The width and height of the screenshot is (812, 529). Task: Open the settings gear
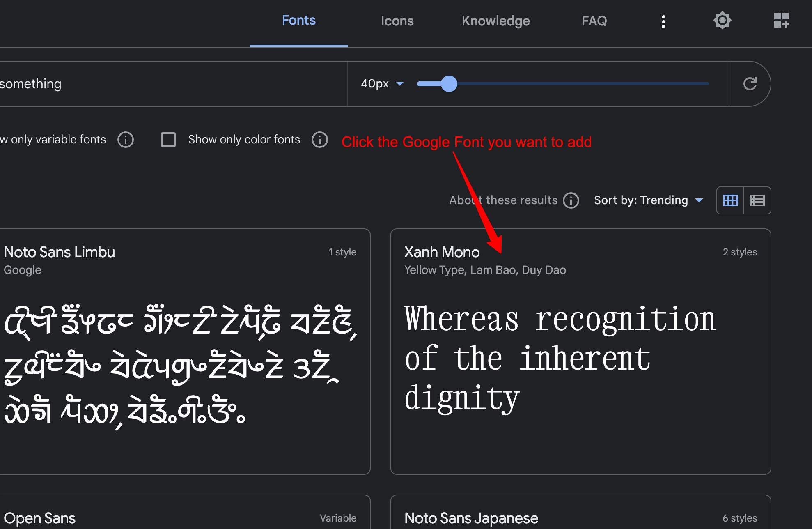722,21
